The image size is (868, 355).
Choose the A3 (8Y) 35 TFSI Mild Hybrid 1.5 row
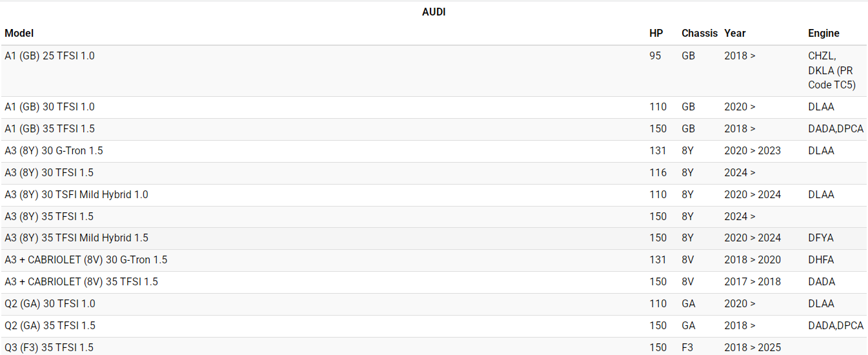(76, 238)
